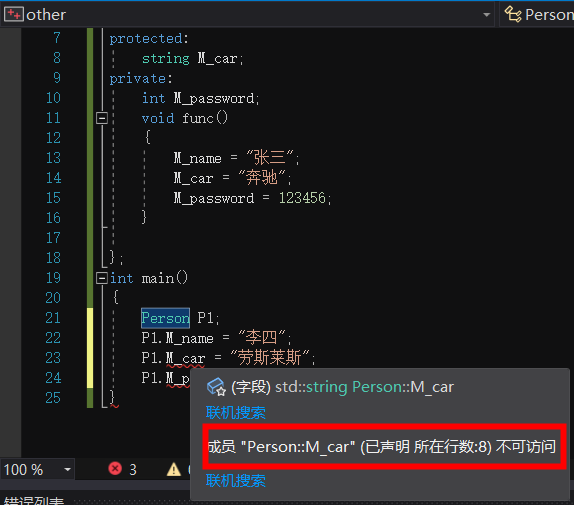This screenshot has height=505, width=574.
Task: Click the red error icon showing 3 errors
Action: click(x=115, y=468)
